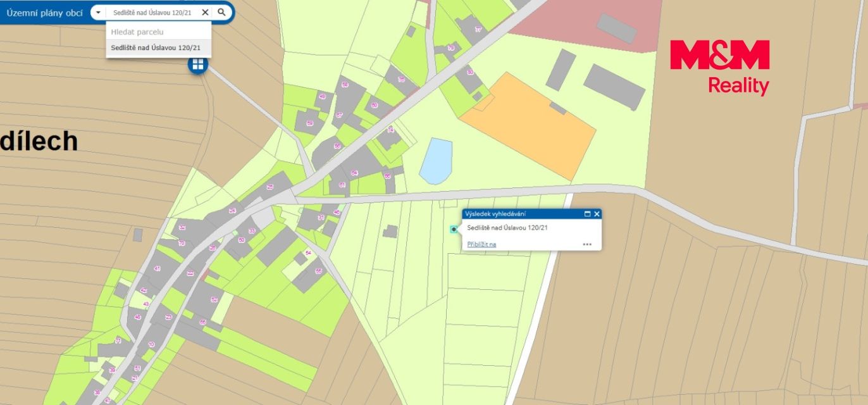
Task: Click the "Územní plány obcí" app title
Action: tap(44, 12)
